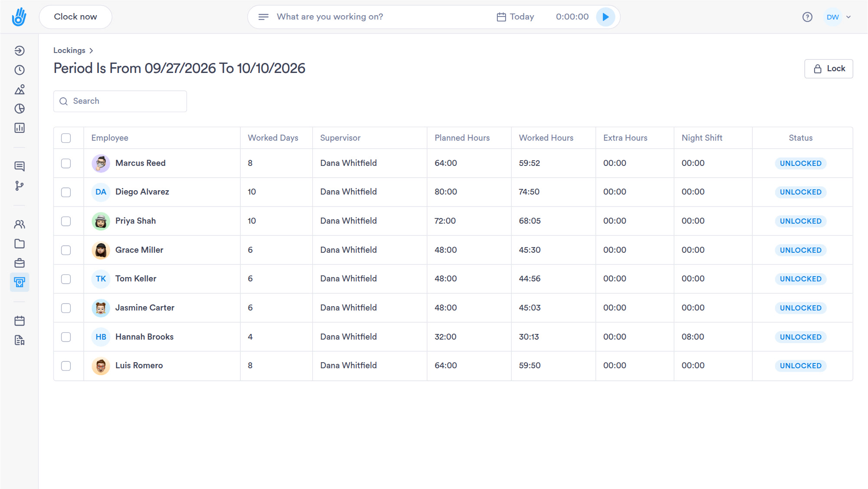
Task: Open the pie chart reports icon in sidebar
Action: 20,109
